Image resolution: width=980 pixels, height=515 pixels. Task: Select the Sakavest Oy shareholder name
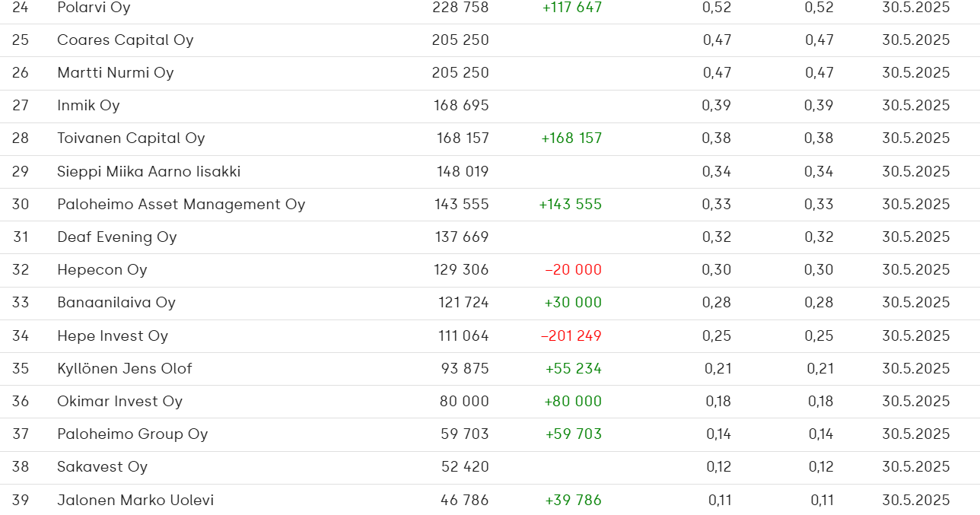pyautogui.click(x=102, y=467)
